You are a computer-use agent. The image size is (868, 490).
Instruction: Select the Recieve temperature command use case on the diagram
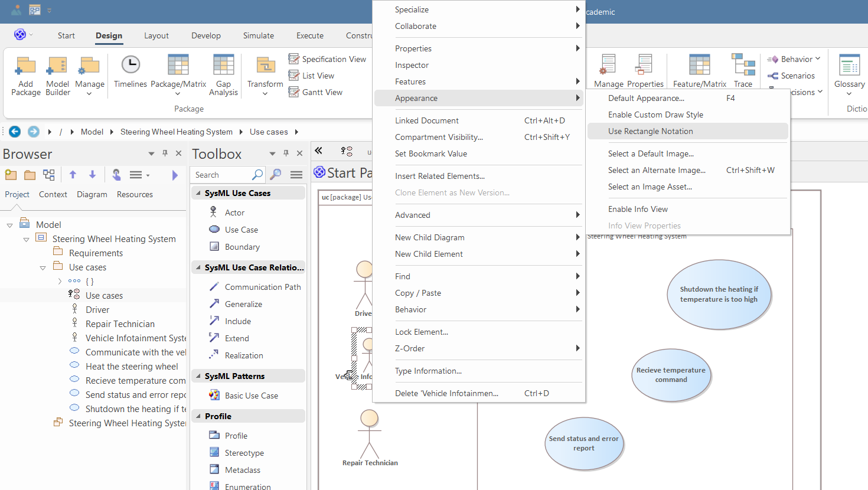click(x=671, y=375)
